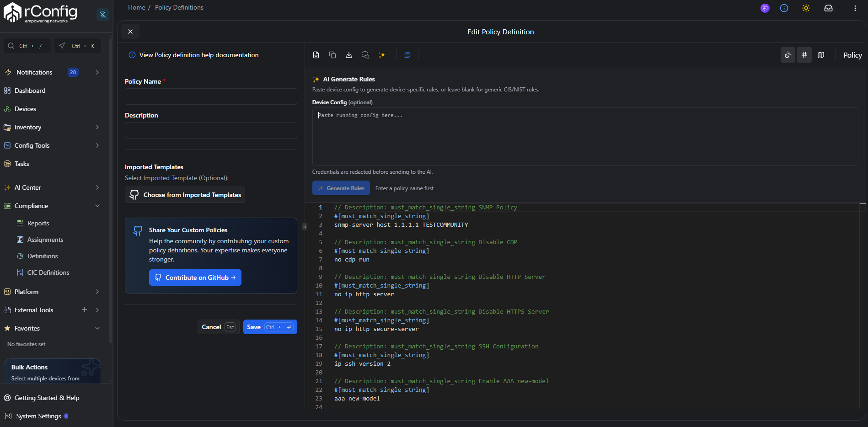Click the Device Config textarea
868x427 pixels.
pos(585,136)
